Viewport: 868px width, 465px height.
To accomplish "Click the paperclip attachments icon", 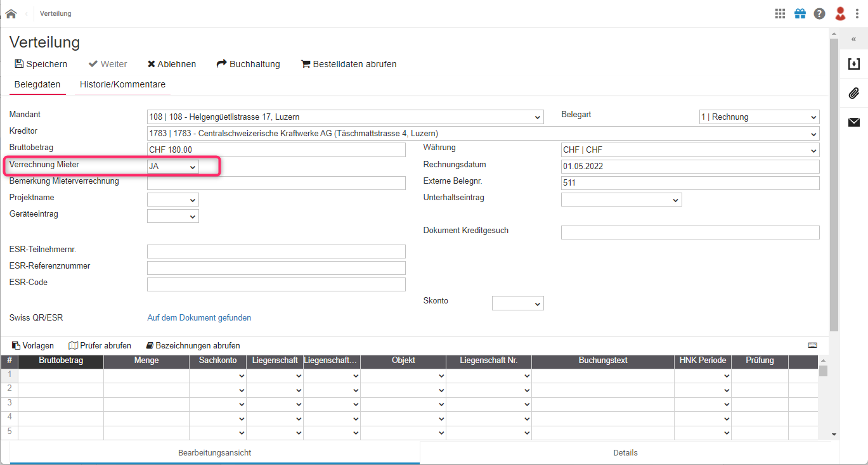I will click(x=853, y=93).
